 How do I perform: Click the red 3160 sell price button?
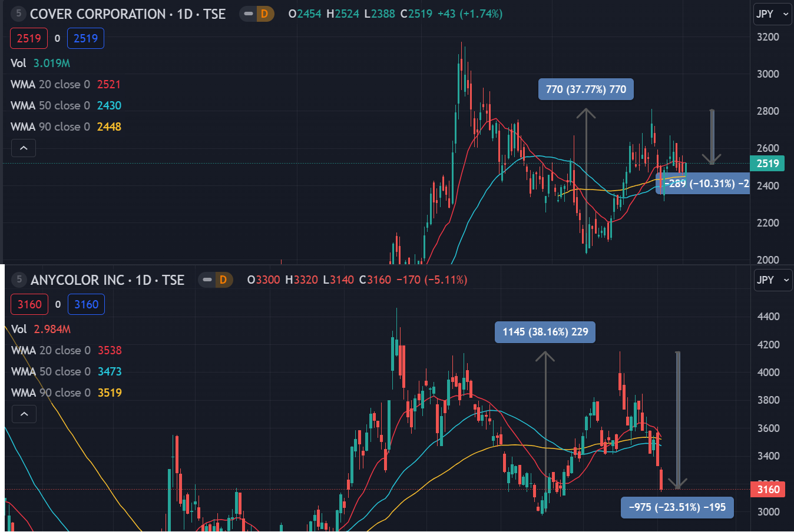[29, 304]
